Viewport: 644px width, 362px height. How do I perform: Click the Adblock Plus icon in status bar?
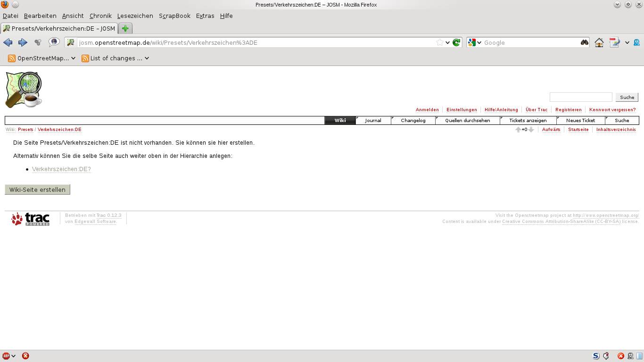point(6,356)
